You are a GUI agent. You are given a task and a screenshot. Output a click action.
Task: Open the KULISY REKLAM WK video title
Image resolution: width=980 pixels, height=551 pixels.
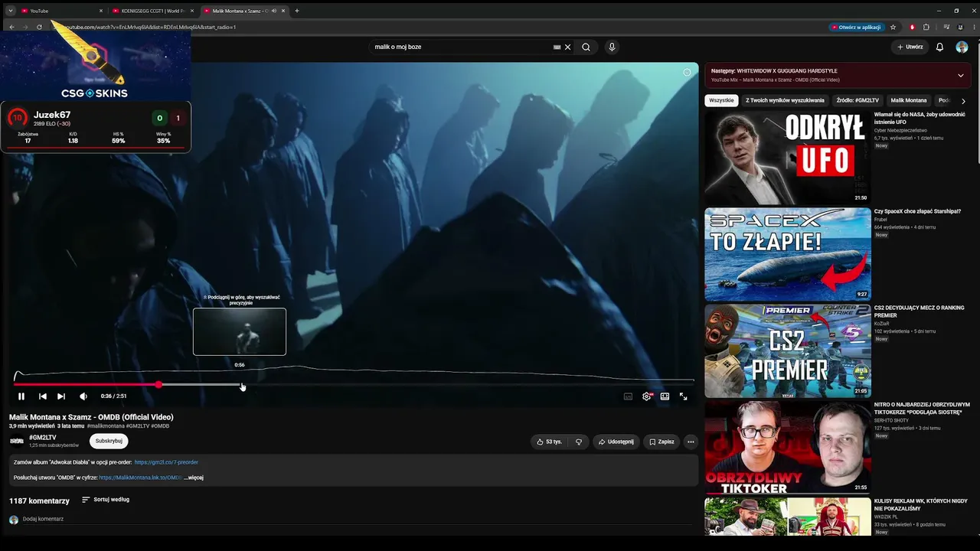(921, 504)
